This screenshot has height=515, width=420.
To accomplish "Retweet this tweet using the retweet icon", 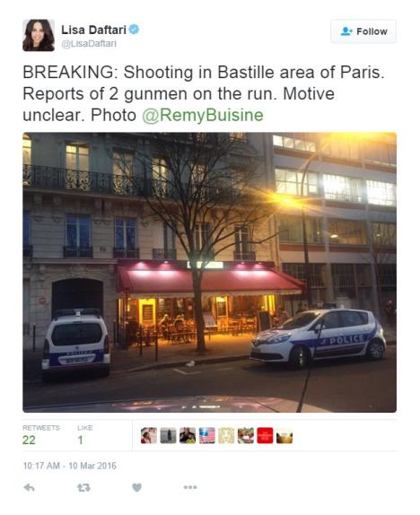I will tap(83, 488).
